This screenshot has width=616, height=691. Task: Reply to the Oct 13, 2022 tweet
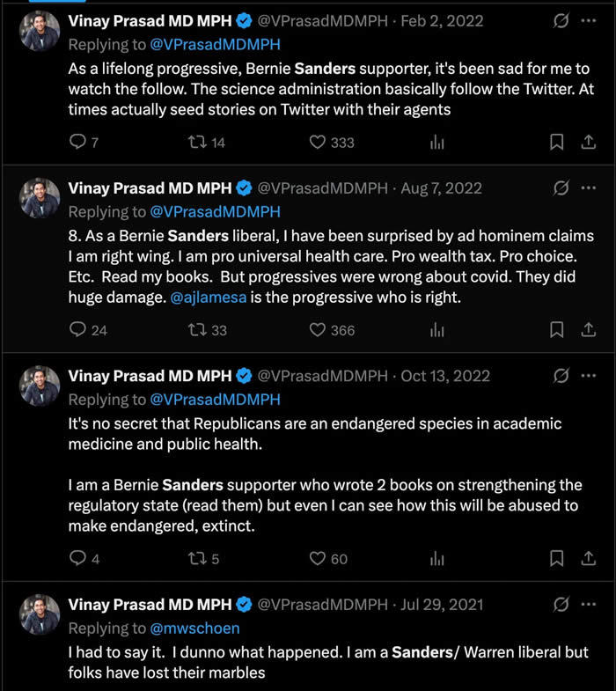78,558
